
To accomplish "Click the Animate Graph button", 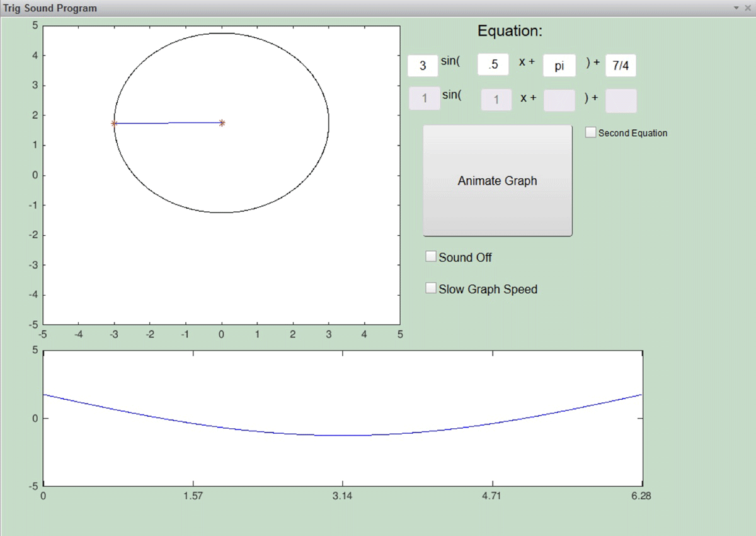I will [x=497, y=181].
